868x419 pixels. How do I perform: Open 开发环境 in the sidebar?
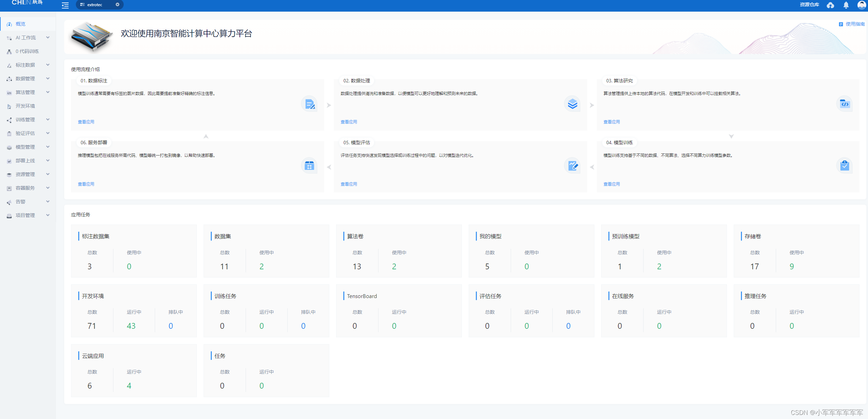(25, 106)
